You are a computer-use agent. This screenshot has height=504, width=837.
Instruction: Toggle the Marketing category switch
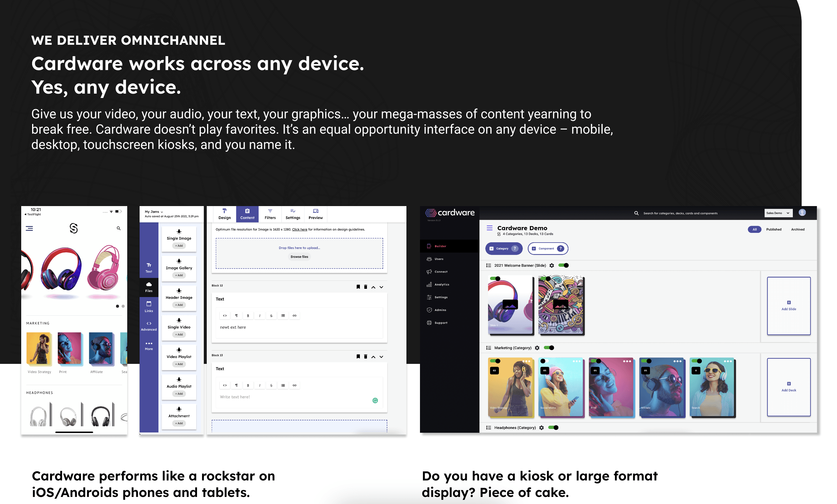[549, 348]
